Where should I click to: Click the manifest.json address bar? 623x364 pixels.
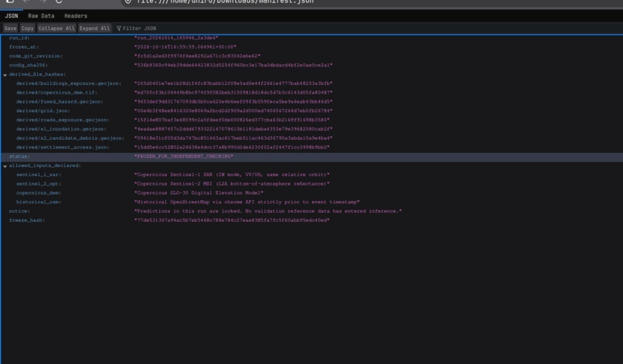click(224, 2)
